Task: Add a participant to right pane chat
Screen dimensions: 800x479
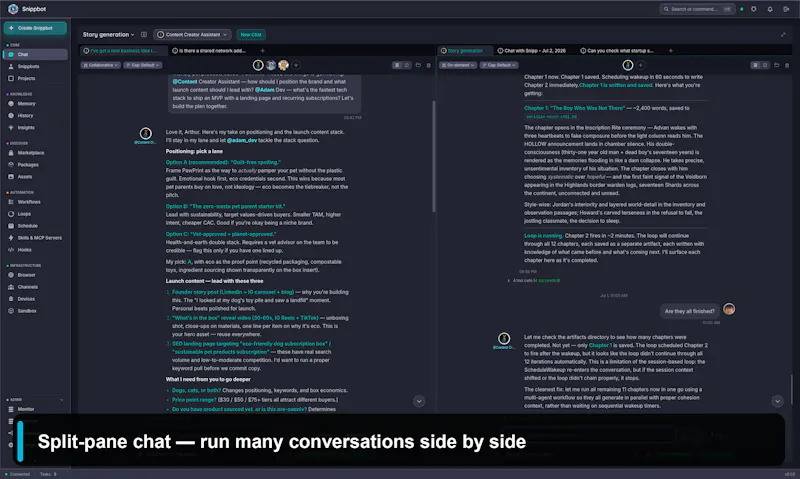Action: point(640,65)
